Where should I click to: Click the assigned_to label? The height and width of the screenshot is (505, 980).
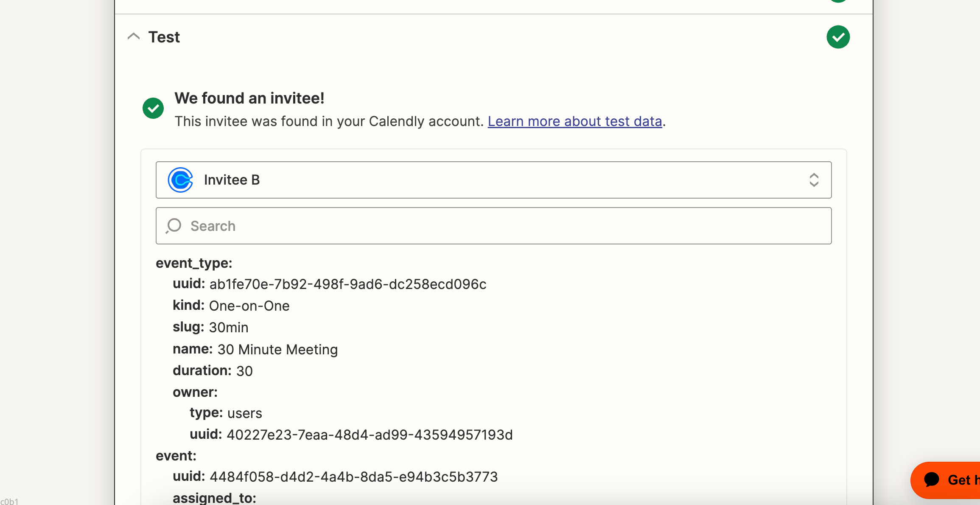coord(215,498)
